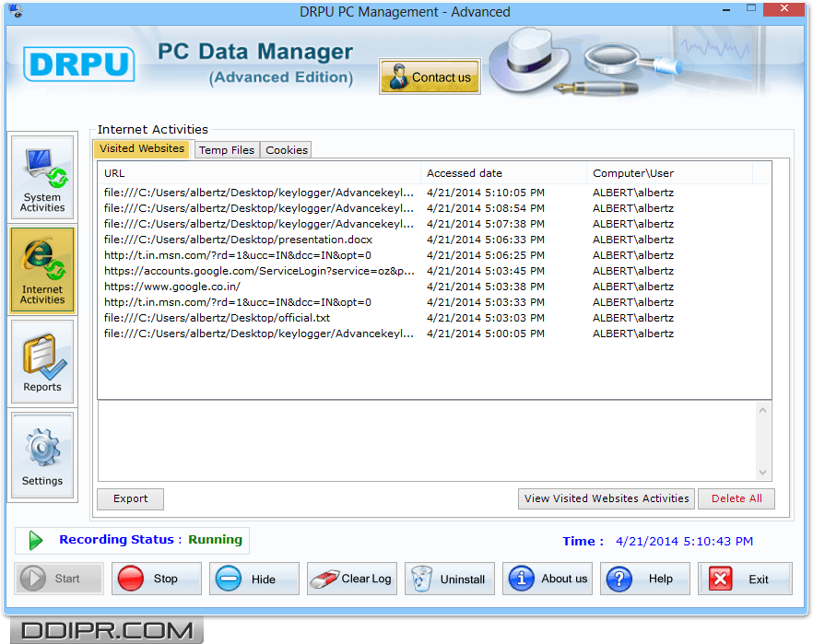The width and height of the screenshot is (813, 644).
Task: Sort by Accessed date column header
Action: pyautogui.click(x=503, y=173)
